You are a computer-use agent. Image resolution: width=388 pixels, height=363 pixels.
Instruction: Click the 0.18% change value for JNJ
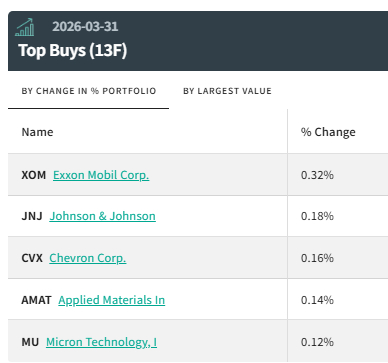317,216
